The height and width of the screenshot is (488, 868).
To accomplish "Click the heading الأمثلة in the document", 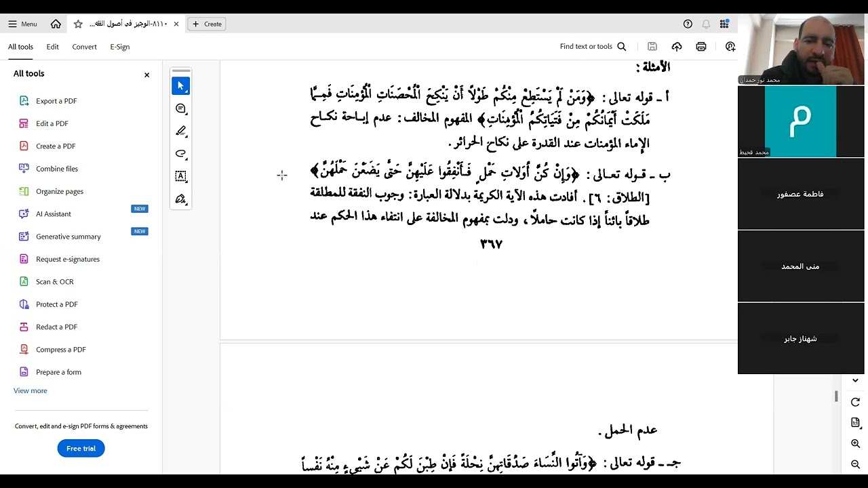I will click(x=652, y=66).
